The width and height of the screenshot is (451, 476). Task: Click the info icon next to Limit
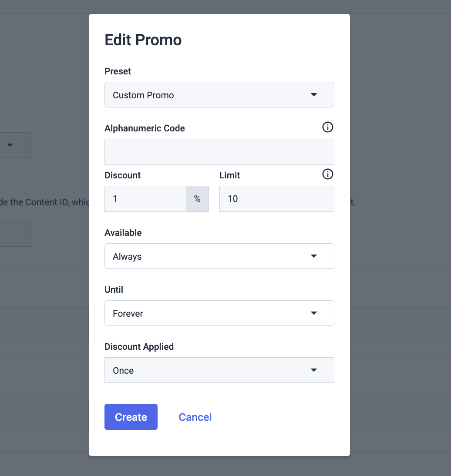(327, 174)
